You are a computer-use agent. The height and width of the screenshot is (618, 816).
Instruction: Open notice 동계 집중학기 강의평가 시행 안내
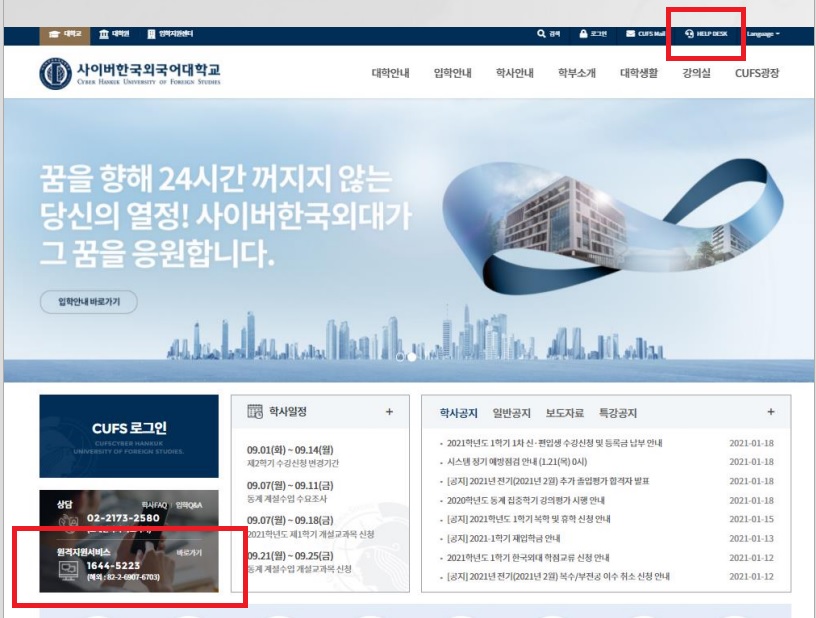coord(526,500)
